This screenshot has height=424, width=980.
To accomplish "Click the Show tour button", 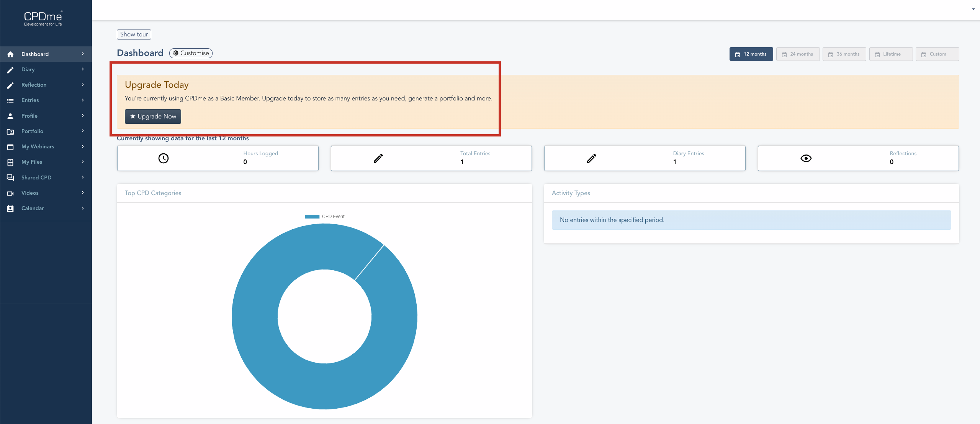I will (x=134, y=35).
